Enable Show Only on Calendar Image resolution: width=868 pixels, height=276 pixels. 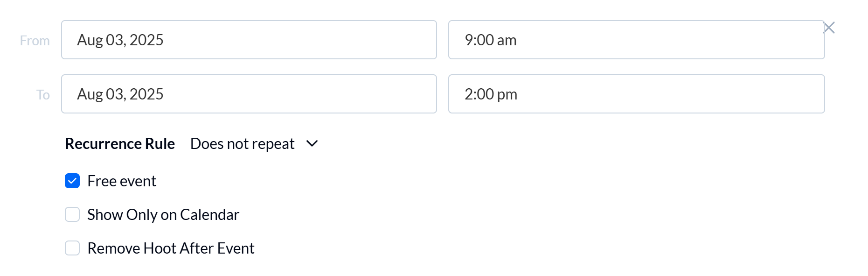click(x=72, y=214)
